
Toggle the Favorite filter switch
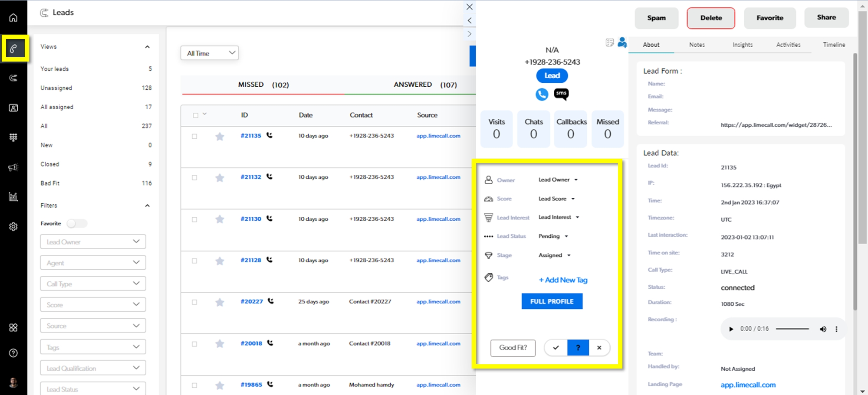click(77, 223)
